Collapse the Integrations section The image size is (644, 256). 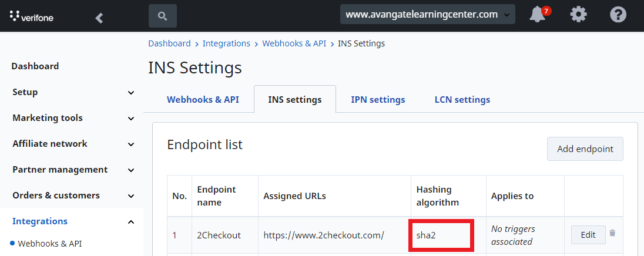point(72,221)
